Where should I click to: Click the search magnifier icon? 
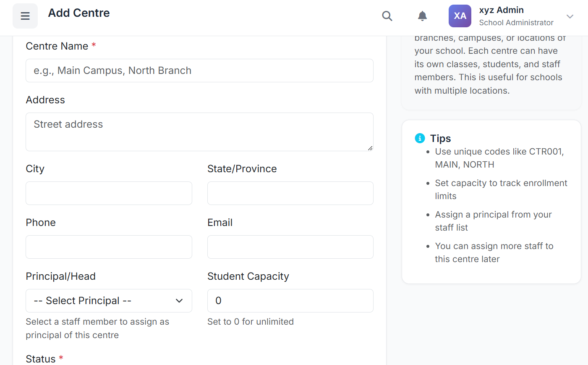[x=387, y=16]
